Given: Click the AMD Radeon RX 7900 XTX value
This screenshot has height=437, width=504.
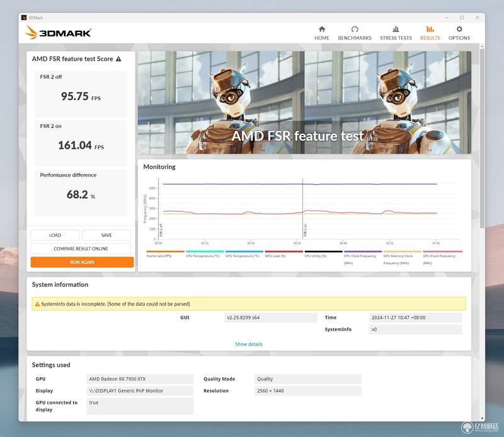Looking at the screenshot, I should point(140,379).
